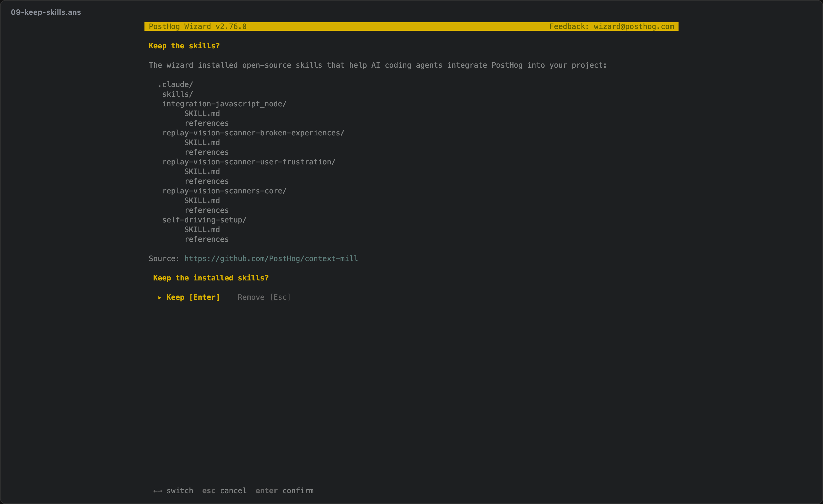Click the wizard@posthog.com feedback address
The image size is (823, 504).
point(634,26)
